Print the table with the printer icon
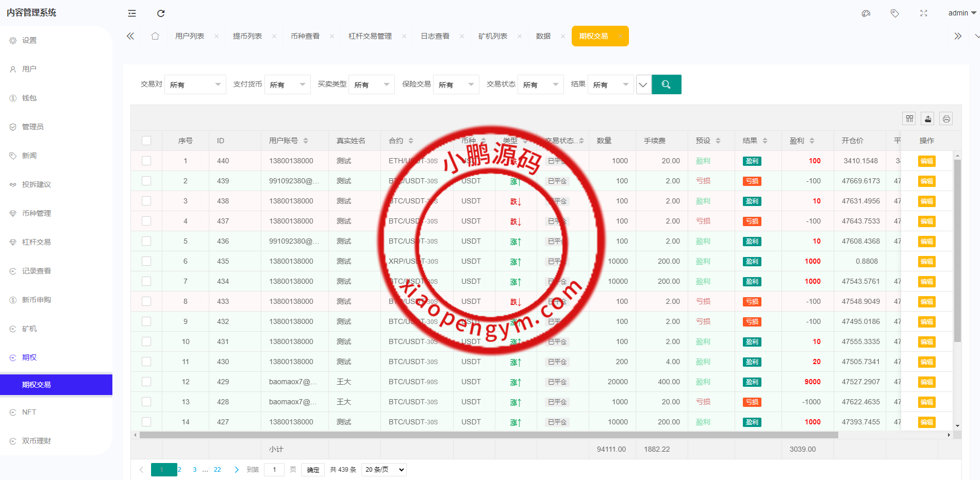The width and height of the screenshot is (980, 480). tap(946, 118)
